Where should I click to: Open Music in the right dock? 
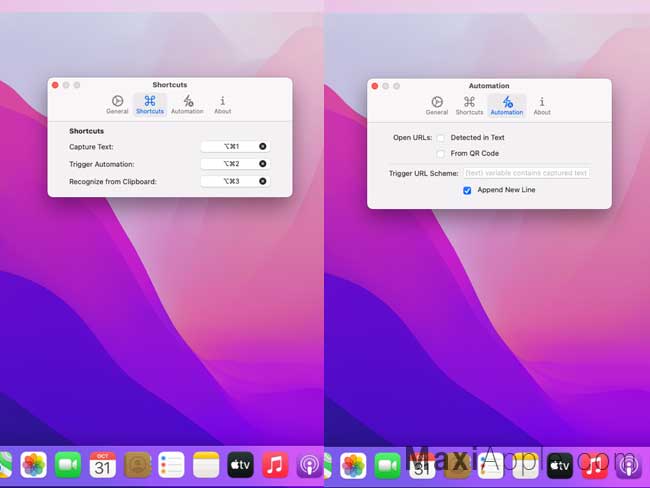[x=594, y=466]
